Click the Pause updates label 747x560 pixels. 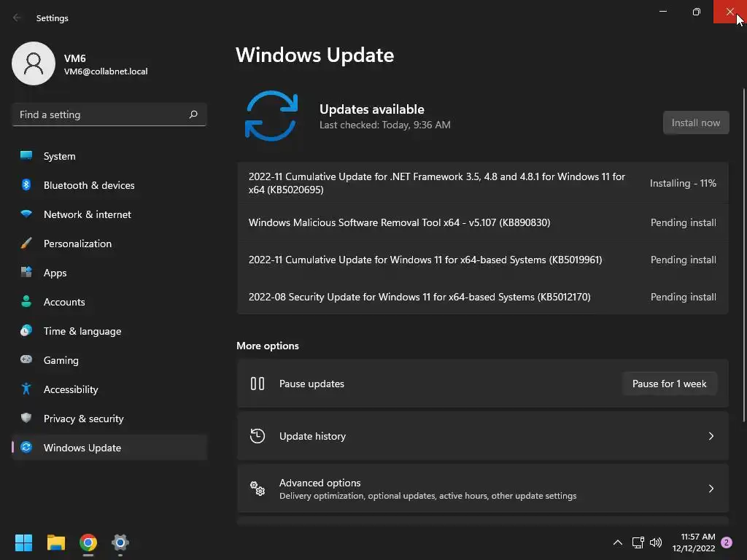click(311, 384)
